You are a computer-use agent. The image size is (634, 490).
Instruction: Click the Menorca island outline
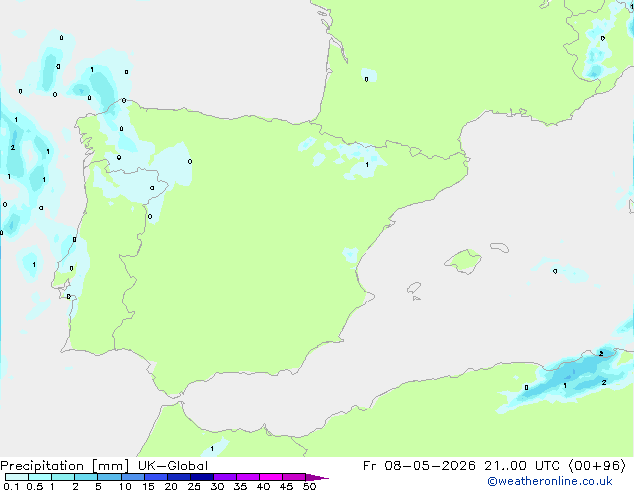[499, 247]
